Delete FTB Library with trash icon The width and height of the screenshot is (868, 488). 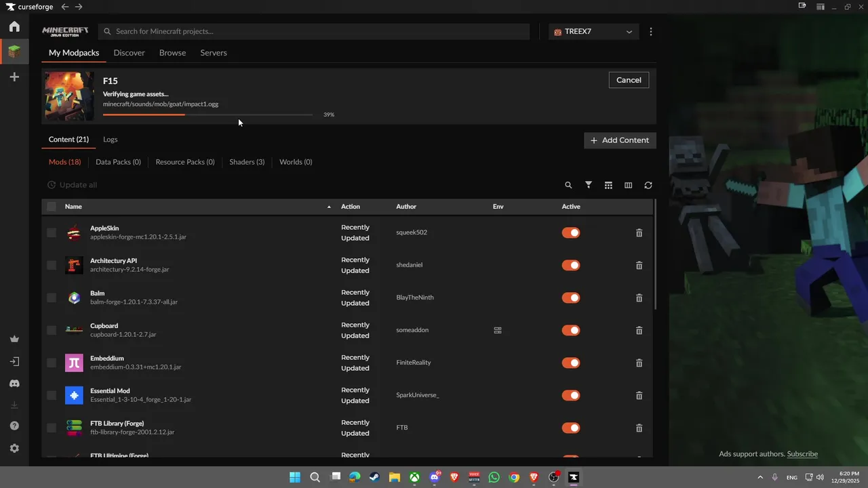click(x=639, y=428)
